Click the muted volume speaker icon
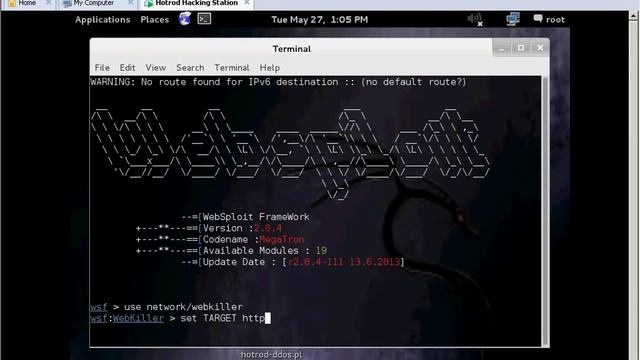Viewport: 640px width, 360px height. (475, 19)
